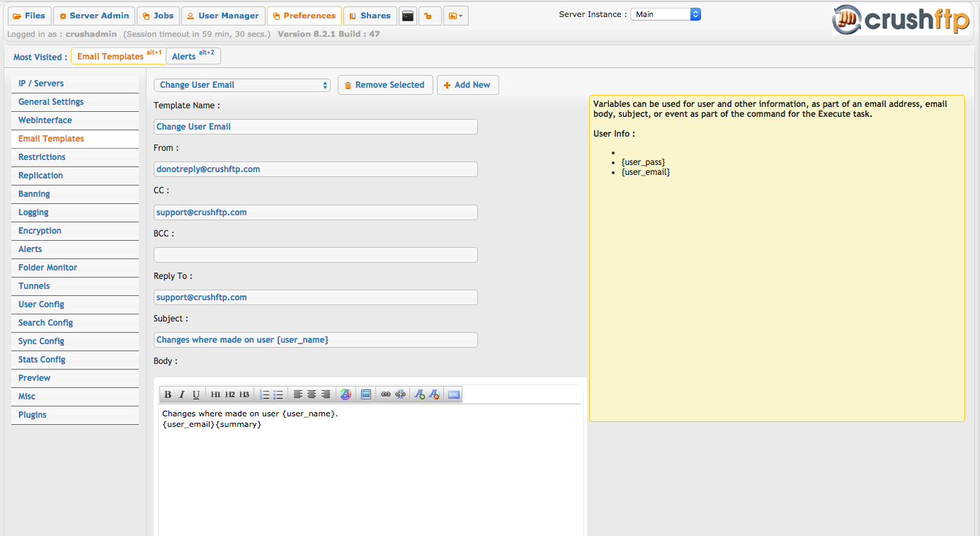The image size is (980, 536).
Task: Apply italic in the body editor
Action: tap(182, 394)
